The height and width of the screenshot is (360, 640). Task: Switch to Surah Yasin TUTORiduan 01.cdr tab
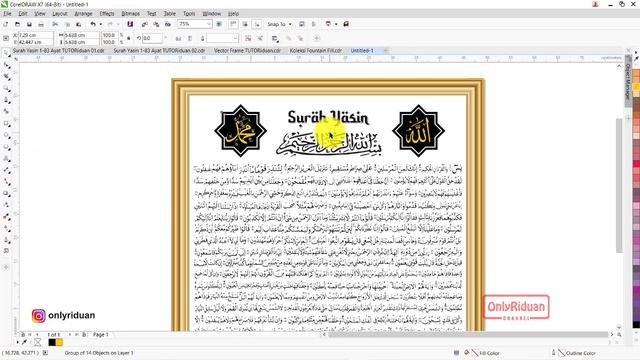(58, 51)
